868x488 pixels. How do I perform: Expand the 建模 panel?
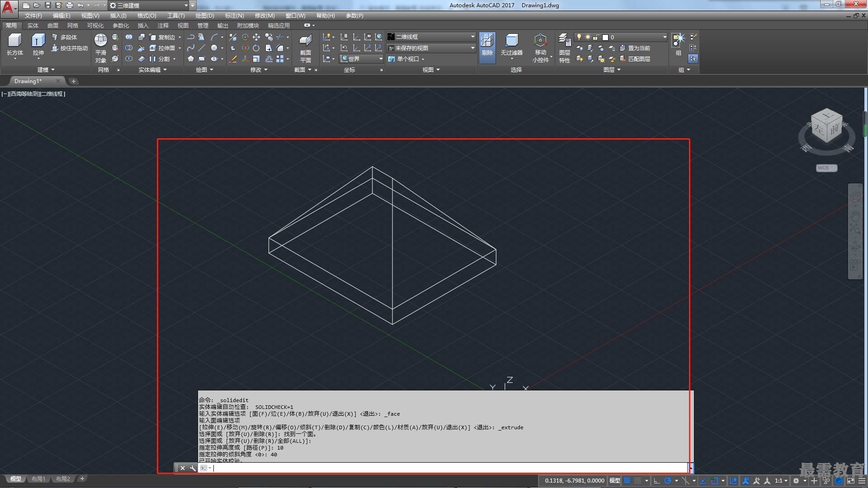[x=46, y=70]
